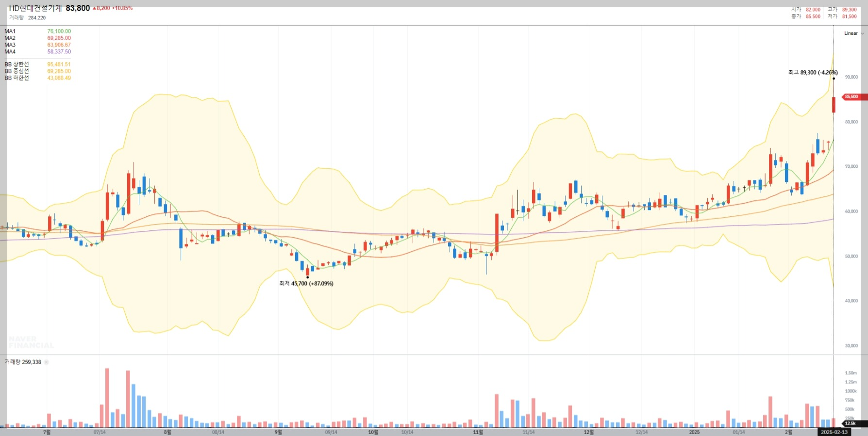
Task: Select the MA3 legend value 63,906.67
Action: coord(59,45)
